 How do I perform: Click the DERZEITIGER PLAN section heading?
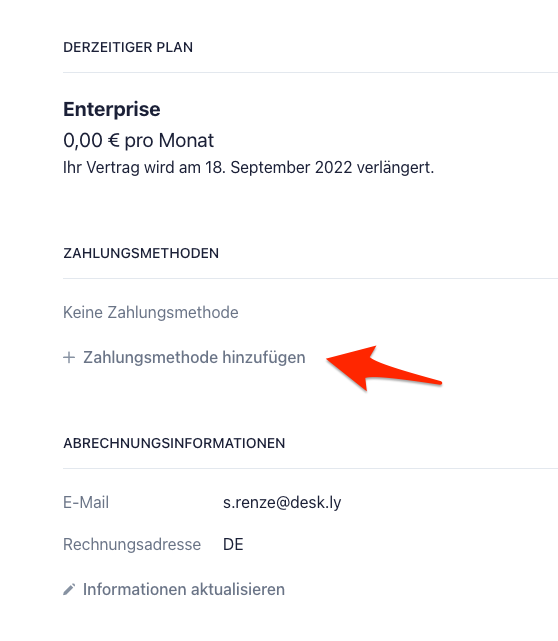pos(128,47)
